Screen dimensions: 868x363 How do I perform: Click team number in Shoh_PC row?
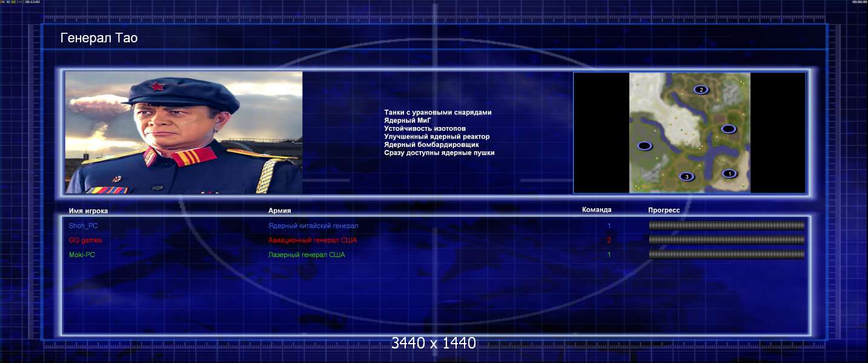(x=609, y=226)
